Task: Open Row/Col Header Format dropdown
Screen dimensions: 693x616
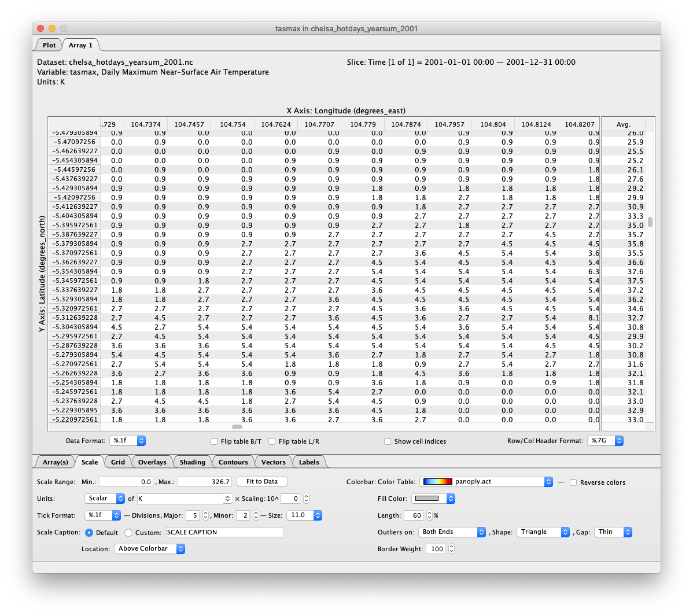Action: 605,441
